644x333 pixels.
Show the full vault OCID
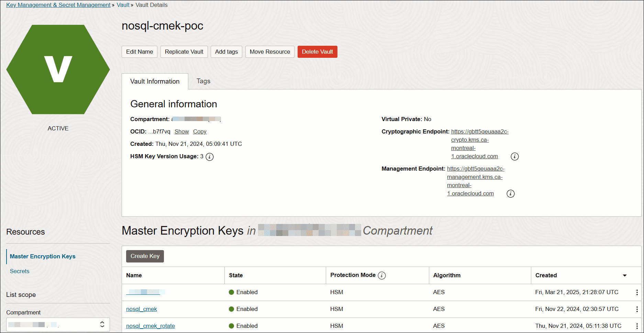point(182,131)
